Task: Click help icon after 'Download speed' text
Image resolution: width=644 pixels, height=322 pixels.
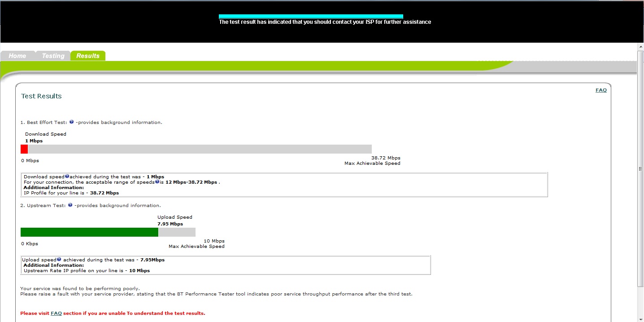Action: click(67, 176)
